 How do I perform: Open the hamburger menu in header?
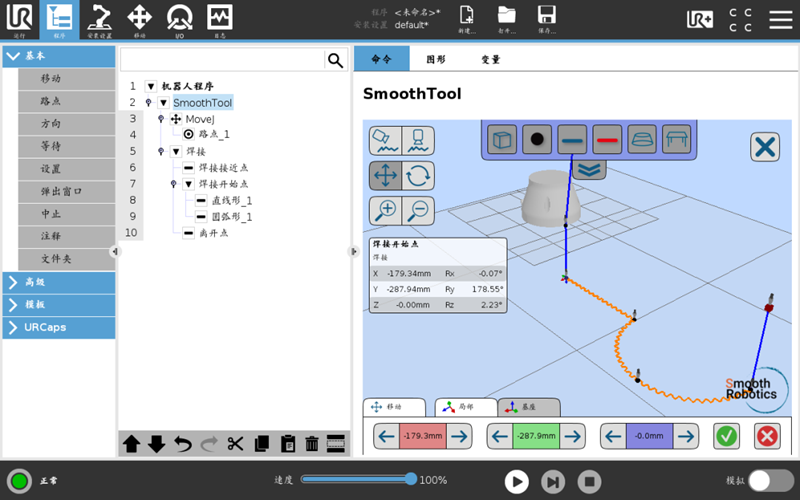point(781,19)
